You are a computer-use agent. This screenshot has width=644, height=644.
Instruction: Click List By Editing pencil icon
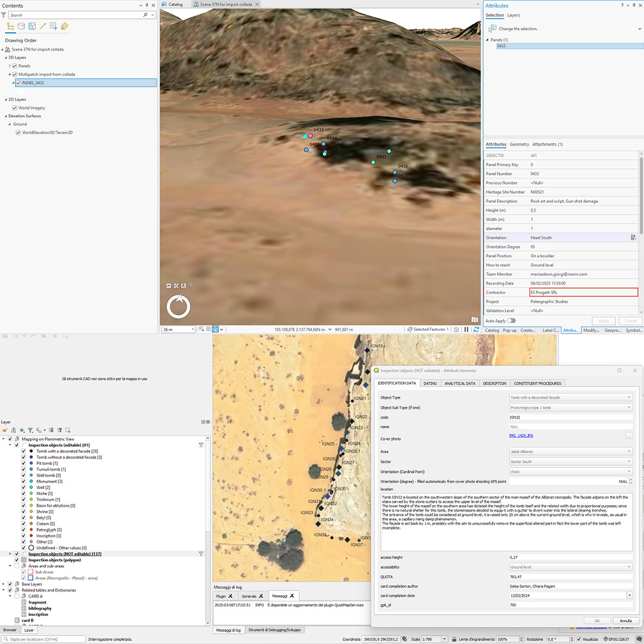click(x=43, y=26)
